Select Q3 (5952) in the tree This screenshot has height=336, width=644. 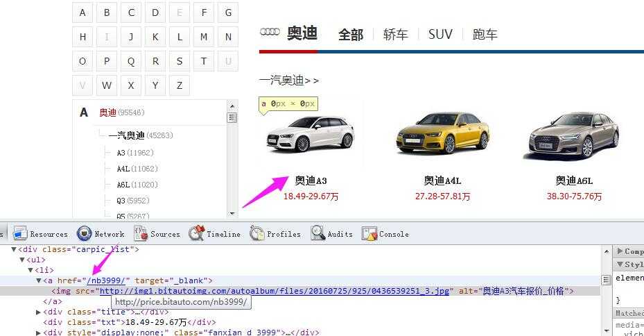pos(132,201)
